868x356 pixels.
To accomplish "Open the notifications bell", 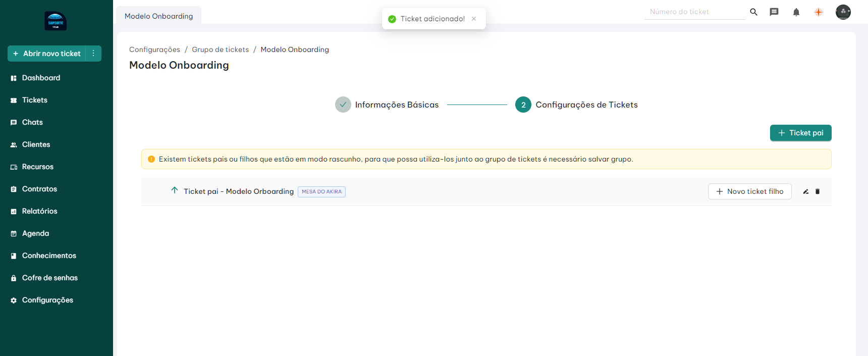I will (796, 12).
